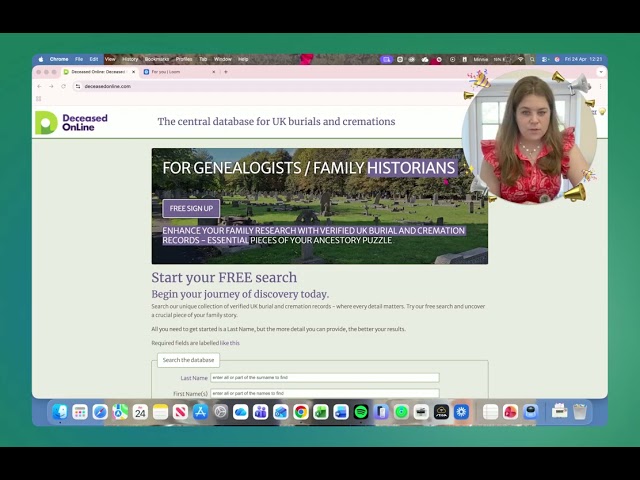Image resolution: width=640 pixels, height=480 pixels.
Task: Open the Tab menu
Action: click(203, 59)
